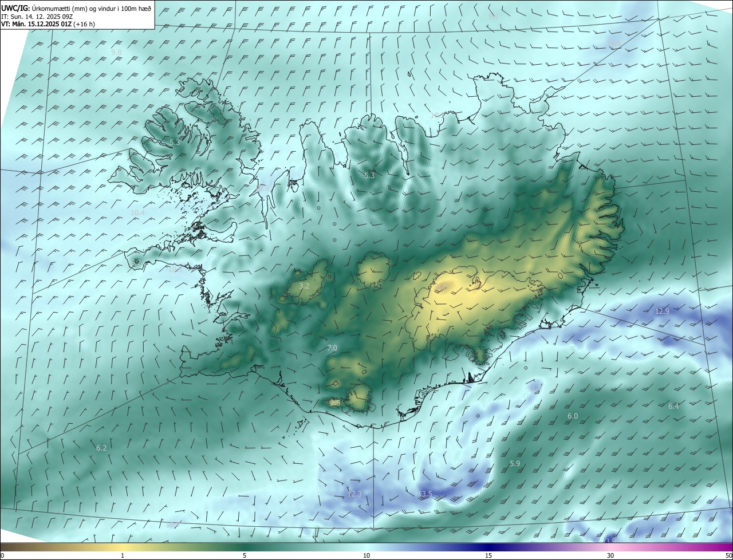733x560 pixels.
Task: Click the 7.0 value label on the map
Action: [x=332, y=348]
